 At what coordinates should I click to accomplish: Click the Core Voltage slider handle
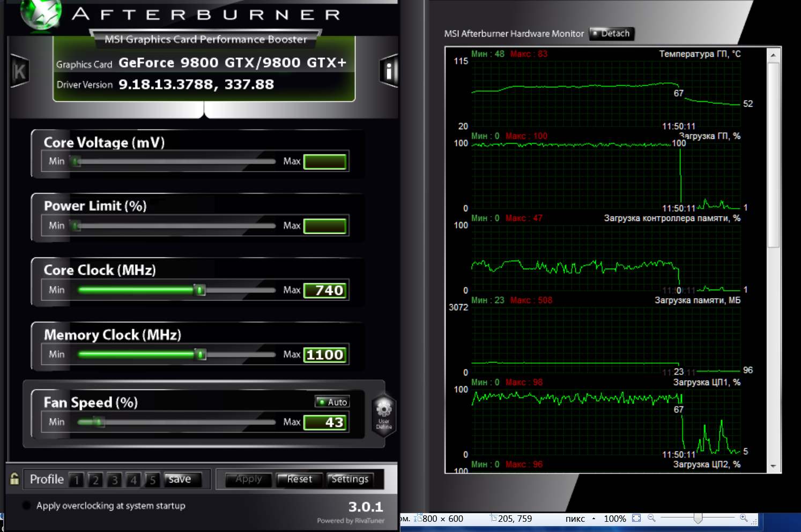(76, 161)
